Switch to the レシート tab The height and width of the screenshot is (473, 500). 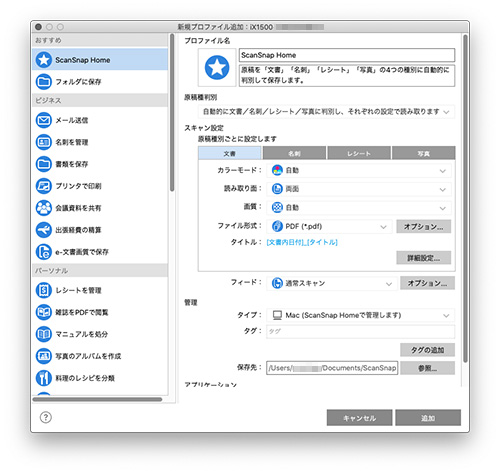coord(359,153)
